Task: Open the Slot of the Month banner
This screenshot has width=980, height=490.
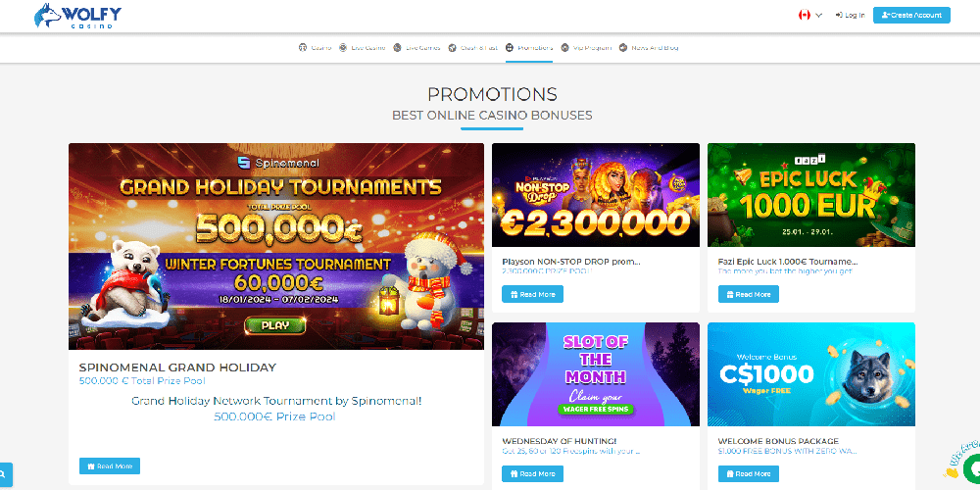Action: click(596, 374)
